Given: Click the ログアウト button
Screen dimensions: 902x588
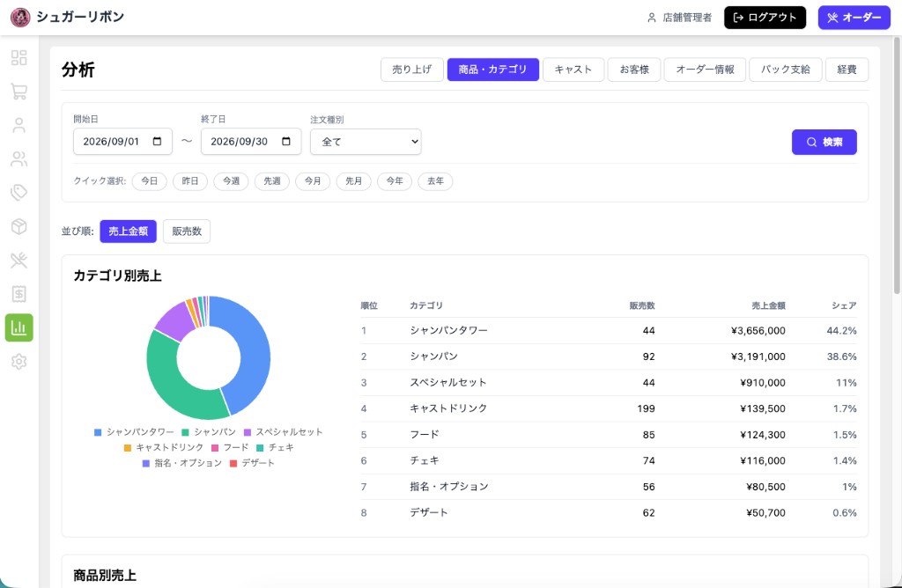Looking at the screenshot, I should (765, 18).
